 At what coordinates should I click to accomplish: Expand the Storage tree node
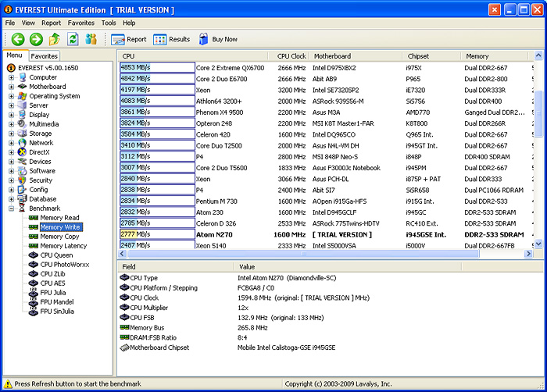pos(11,134)
